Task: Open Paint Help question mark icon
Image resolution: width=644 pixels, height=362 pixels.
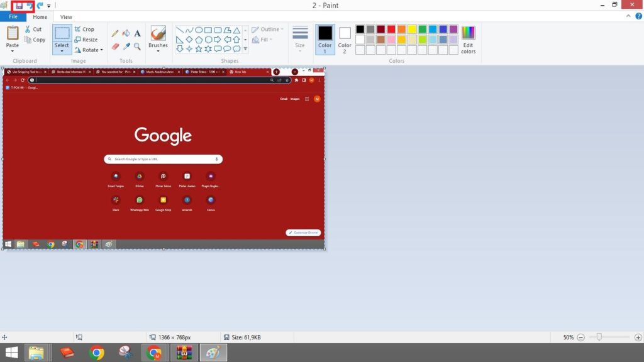Action: 639,16
